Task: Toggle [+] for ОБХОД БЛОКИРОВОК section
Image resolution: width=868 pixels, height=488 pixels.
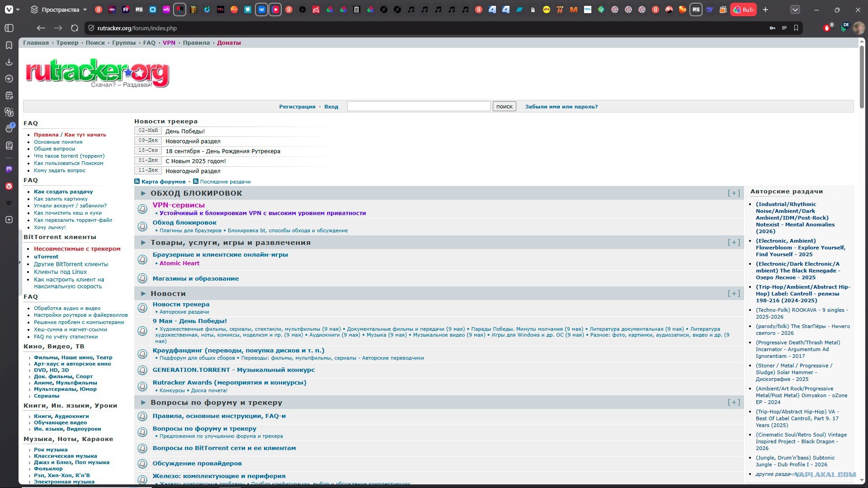Action: [x=734, y=193]
